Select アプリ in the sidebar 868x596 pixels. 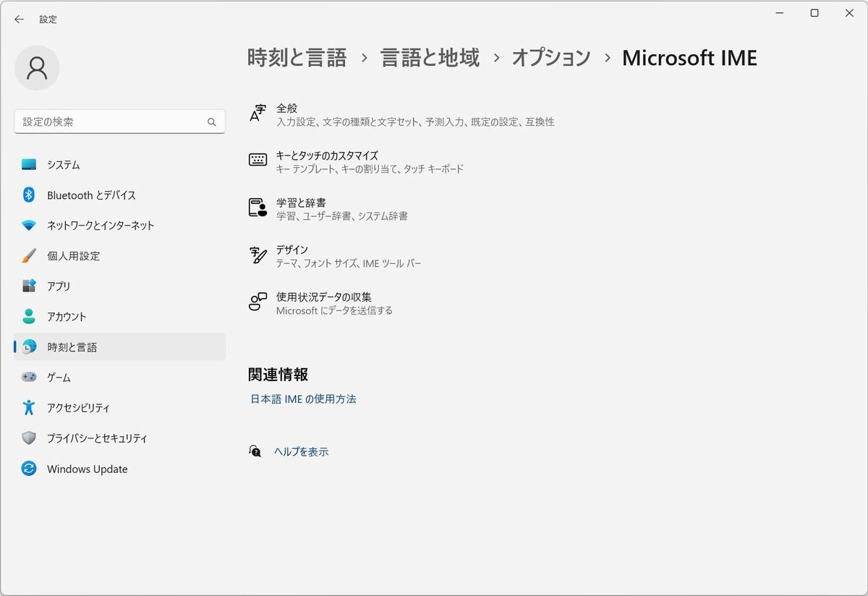click(x=120, y=286)
